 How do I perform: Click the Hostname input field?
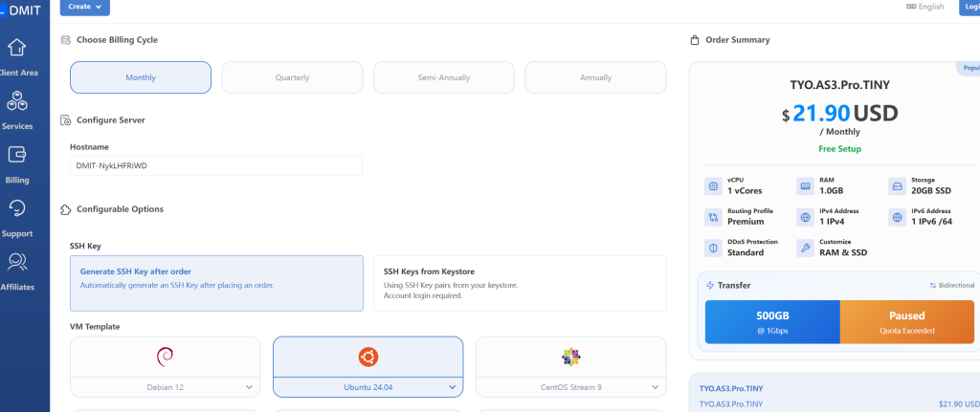pos(215,165)
